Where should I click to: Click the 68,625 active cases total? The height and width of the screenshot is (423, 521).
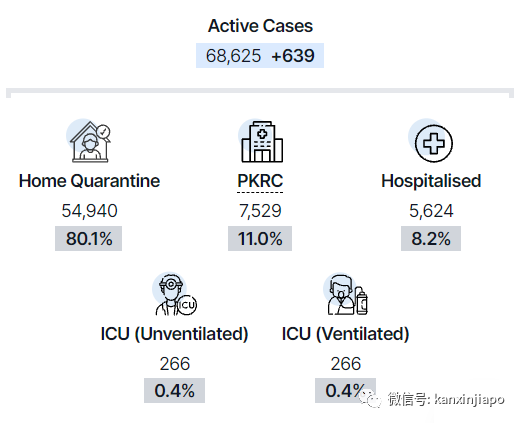(233, 56)
